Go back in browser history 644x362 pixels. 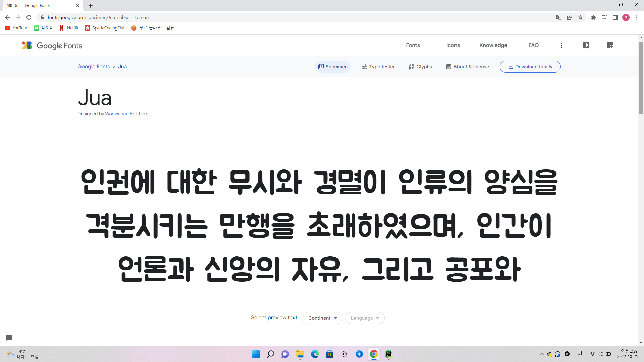tap(7, 17)
